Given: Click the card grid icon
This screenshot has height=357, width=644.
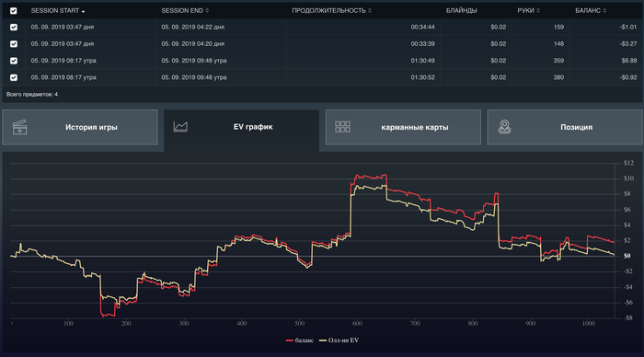Looking at the screenshot, I should pyautogui.click(x=342, y=127).
